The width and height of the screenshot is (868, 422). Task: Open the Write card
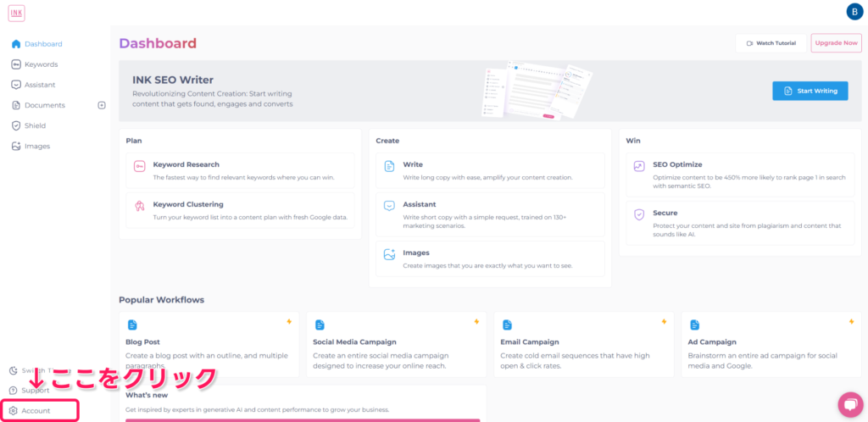coord(490,171)
